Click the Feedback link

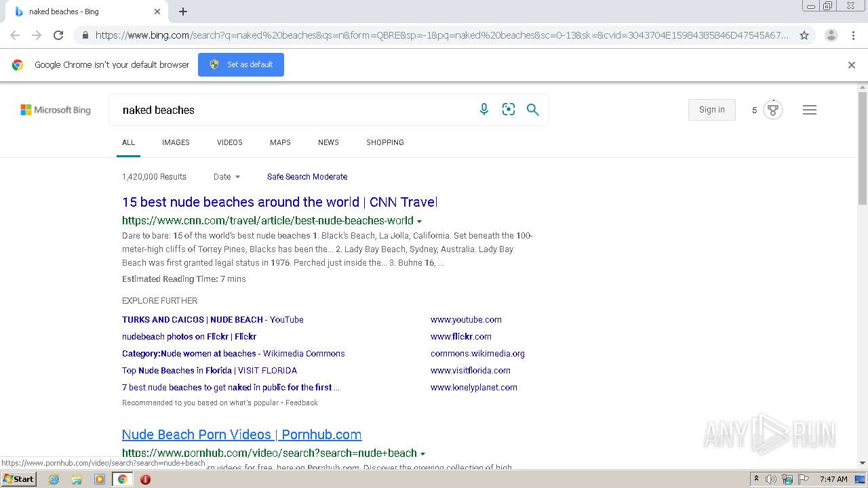coord(302,403)
